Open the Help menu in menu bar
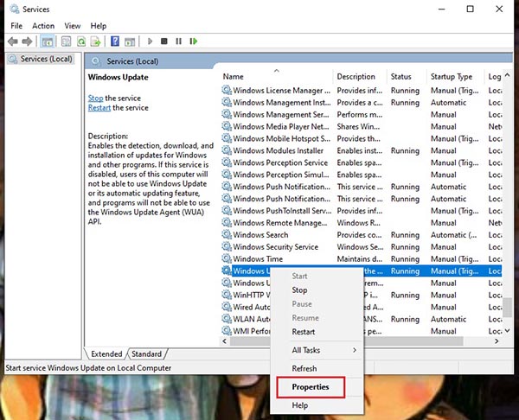519x420 pixels. [x=99, y=26]
